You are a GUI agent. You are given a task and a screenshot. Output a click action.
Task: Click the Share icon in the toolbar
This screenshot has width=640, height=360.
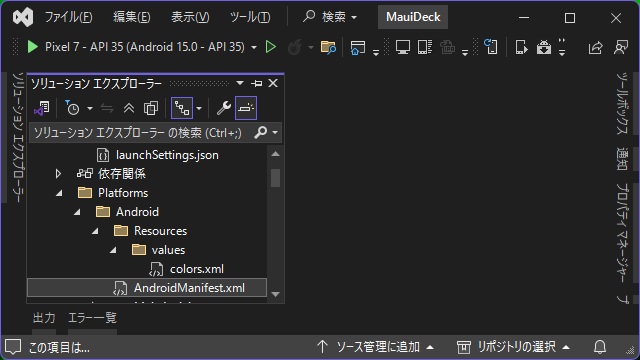coord(596,47)
